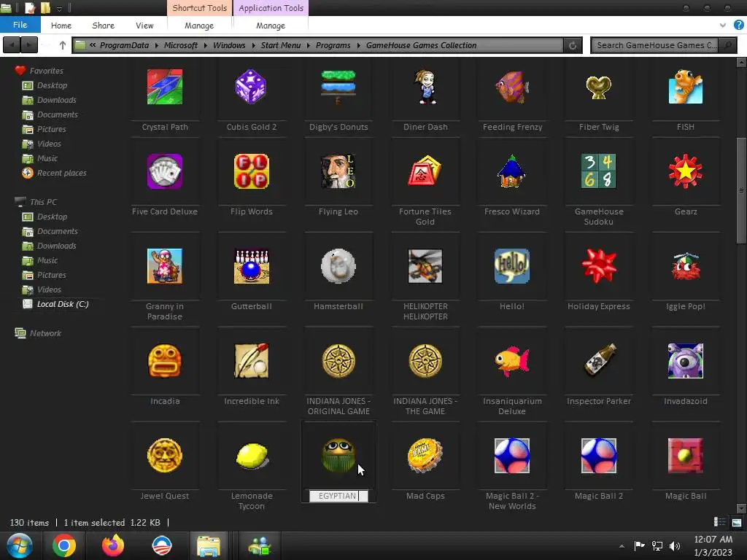This screenshot has height=560, width=747.
Task: Select the Mad Caps bottle cap icon
Action: click(x=425, y=456)
